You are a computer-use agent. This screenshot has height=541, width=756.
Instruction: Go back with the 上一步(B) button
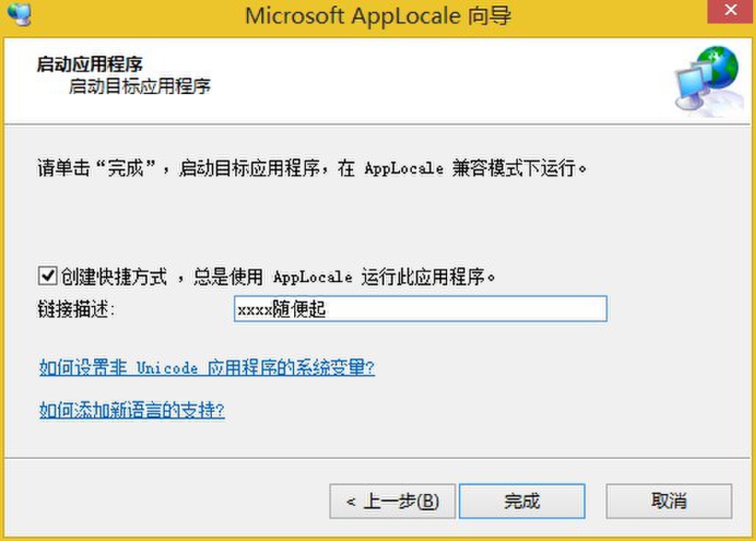tap(393, 501)
